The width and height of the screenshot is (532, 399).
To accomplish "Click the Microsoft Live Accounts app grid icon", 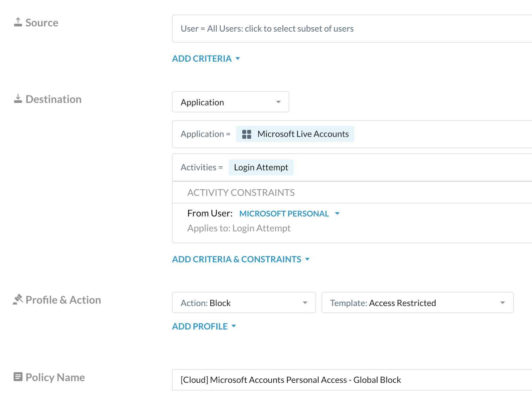I will click(247, 134).
